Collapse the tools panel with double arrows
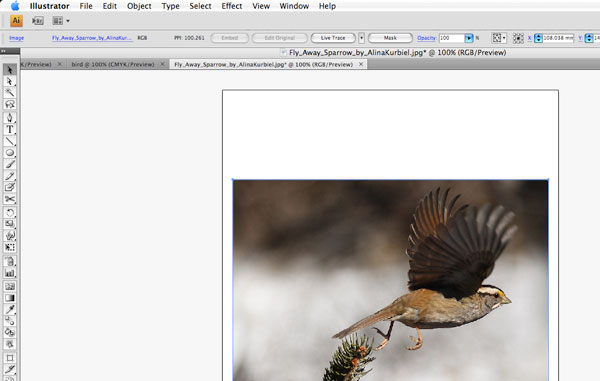The image size is (600, 381). click(3, 51)
